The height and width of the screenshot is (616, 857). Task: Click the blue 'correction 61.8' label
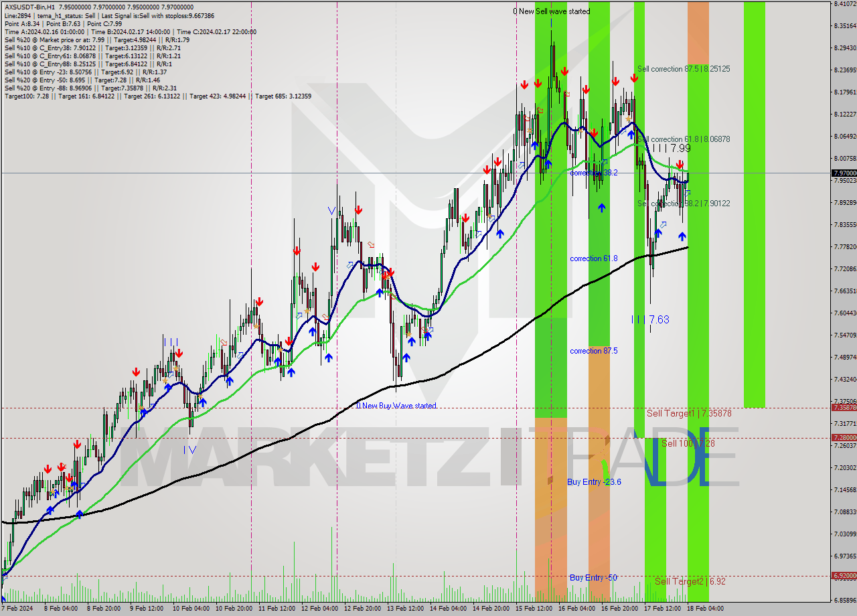pyautogui.click(x=593, y=258)
